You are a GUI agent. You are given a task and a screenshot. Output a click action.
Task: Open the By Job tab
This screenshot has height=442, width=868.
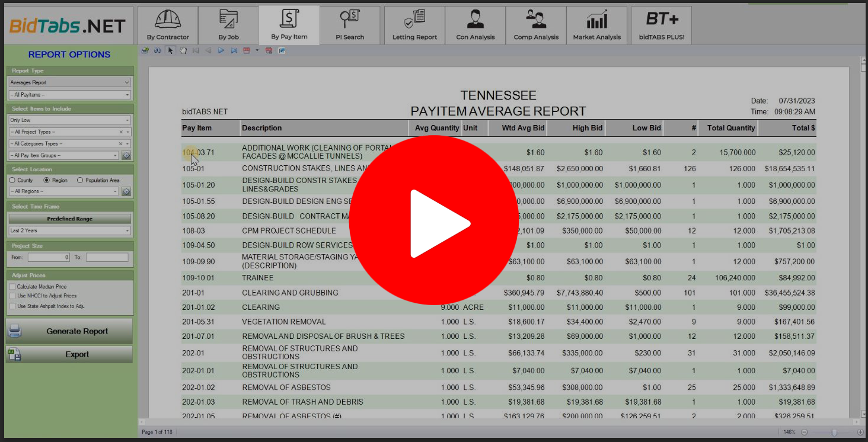pyautogui.click(x=228, y=25)
